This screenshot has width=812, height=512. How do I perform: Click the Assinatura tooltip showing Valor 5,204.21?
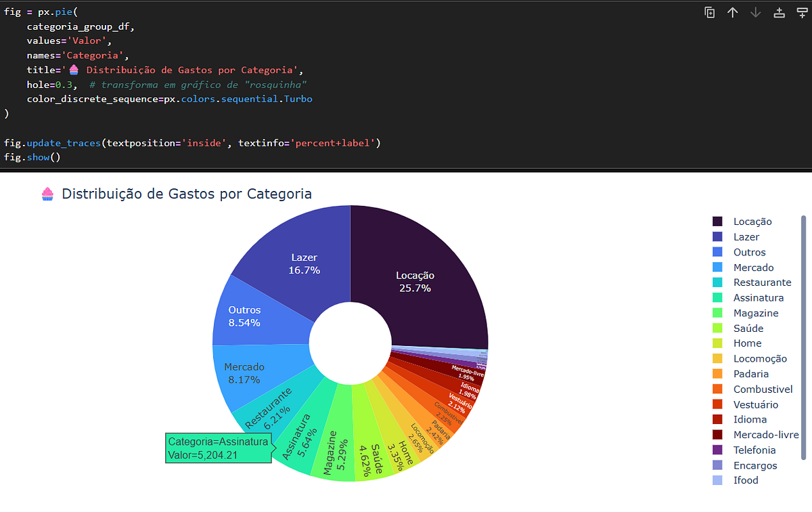click(218, 448)
